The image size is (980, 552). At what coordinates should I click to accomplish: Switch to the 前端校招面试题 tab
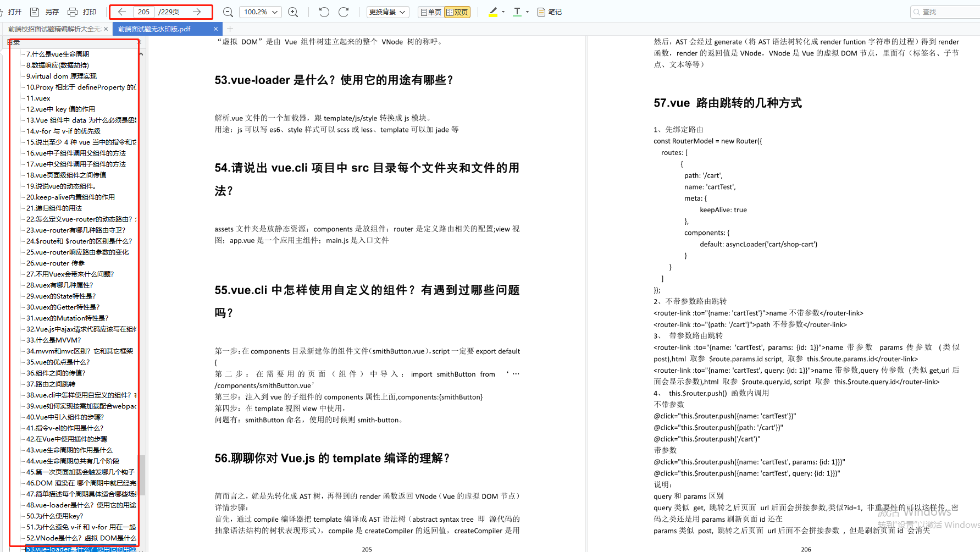(x=55, y=29)
